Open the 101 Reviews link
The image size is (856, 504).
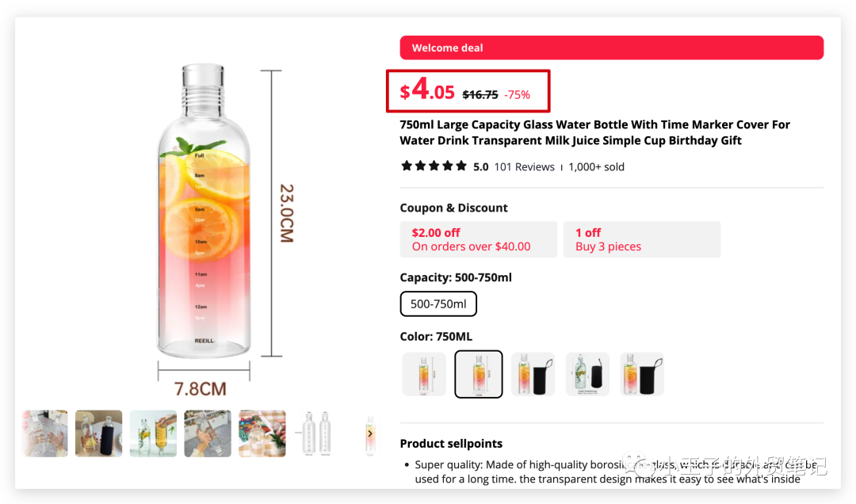pos(524,166)
